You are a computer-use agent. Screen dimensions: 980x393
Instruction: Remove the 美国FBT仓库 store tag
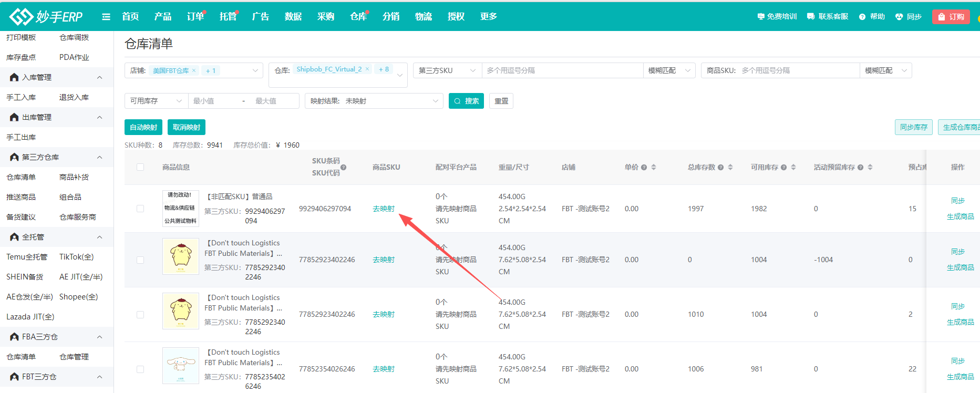(x=194, y=71)
